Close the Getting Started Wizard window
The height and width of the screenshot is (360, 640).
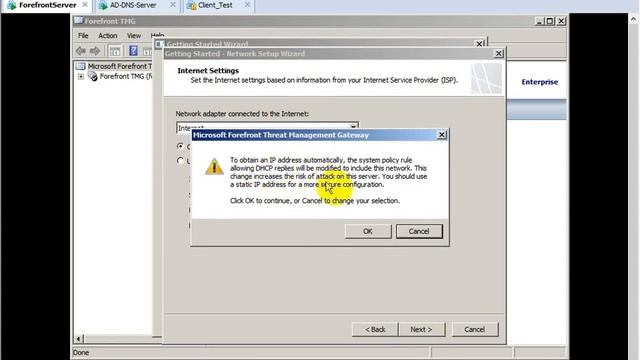pos(480,44)
